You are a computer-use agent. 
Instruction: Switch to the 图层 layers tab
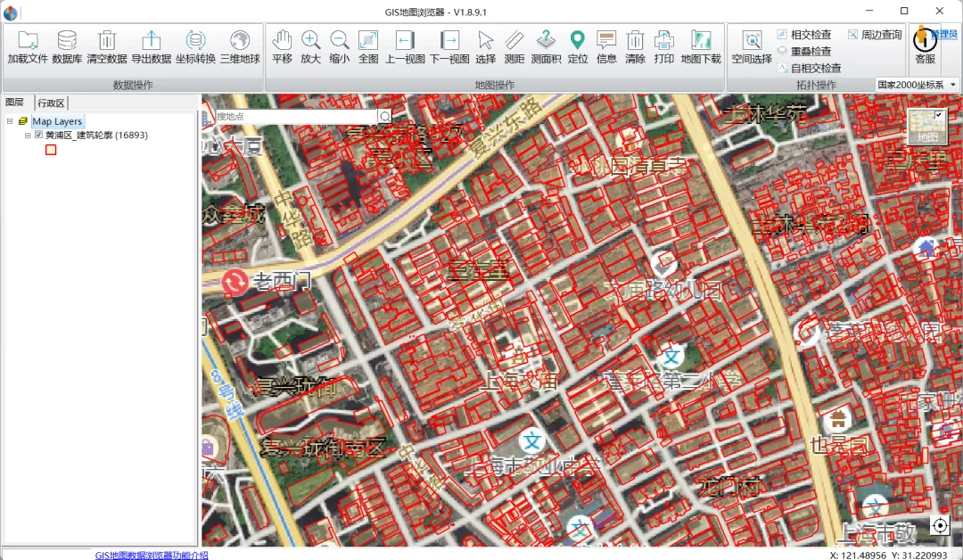coord(15,102)
